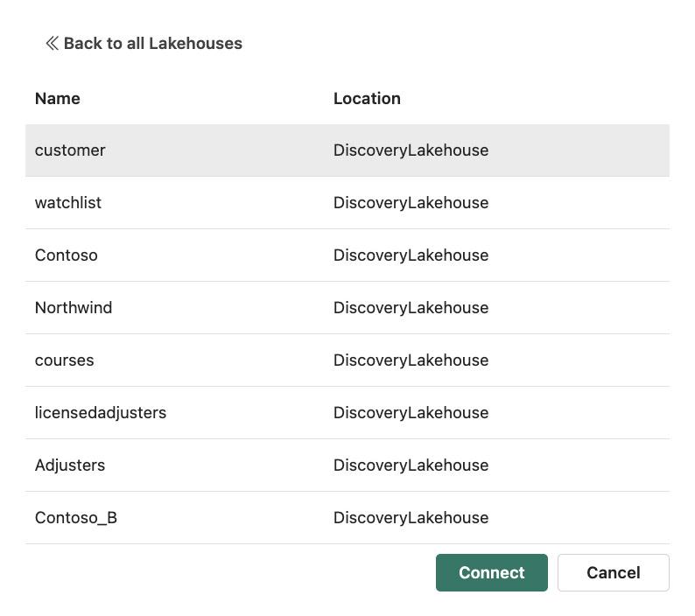Click DiscoveryLakehouse location in courses row
Screen dimensions: 695x616
click(x=411, y=360)
